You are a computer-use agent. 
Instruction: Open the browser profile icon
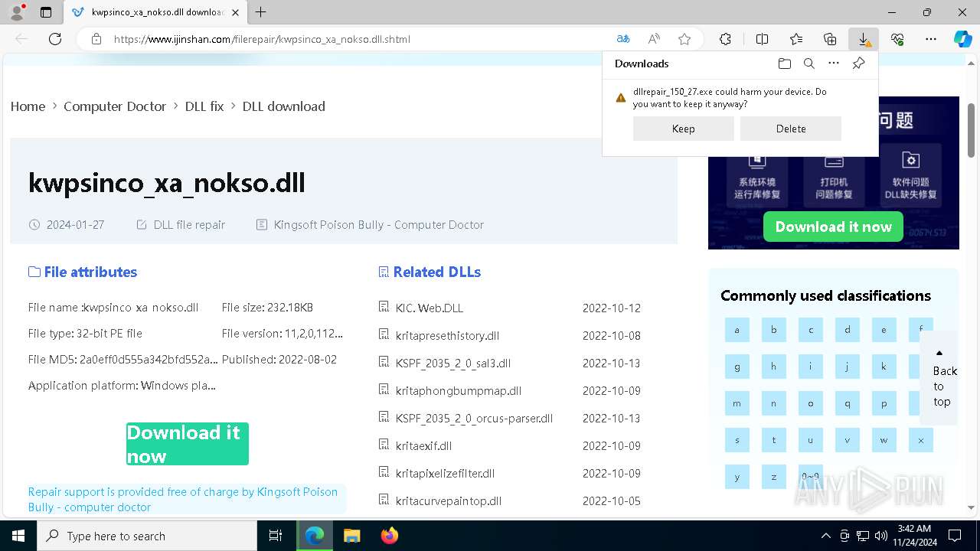(17, 12)
